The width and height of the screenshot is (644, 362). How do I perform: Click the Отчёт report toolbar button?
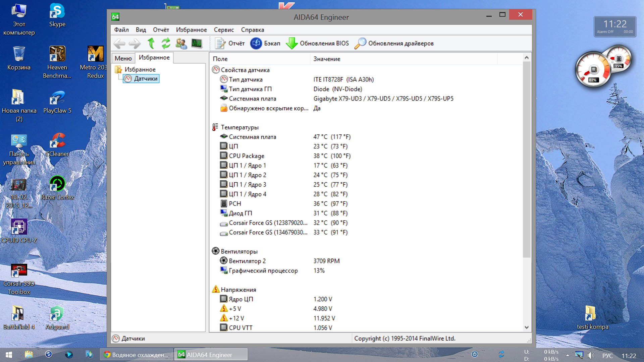click(230, 44)
